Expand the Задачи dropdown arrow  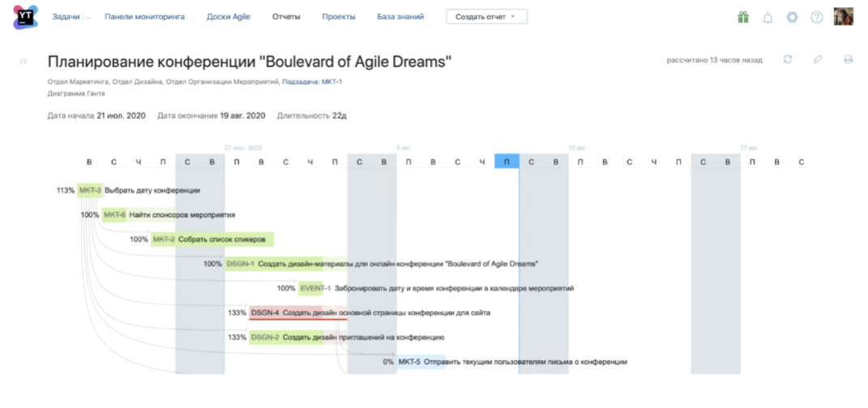click(x=88, y=17)
